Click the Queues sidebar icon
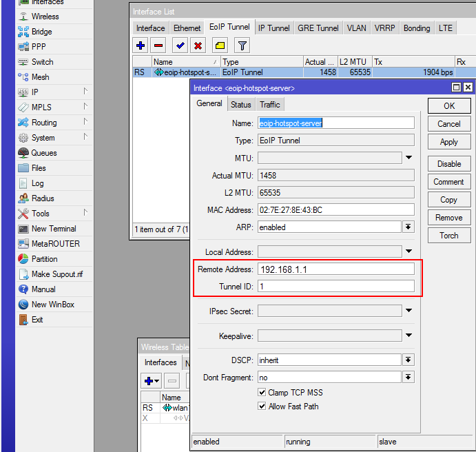The height and width of the screenshot is (452, 476). tap(23, 153)
